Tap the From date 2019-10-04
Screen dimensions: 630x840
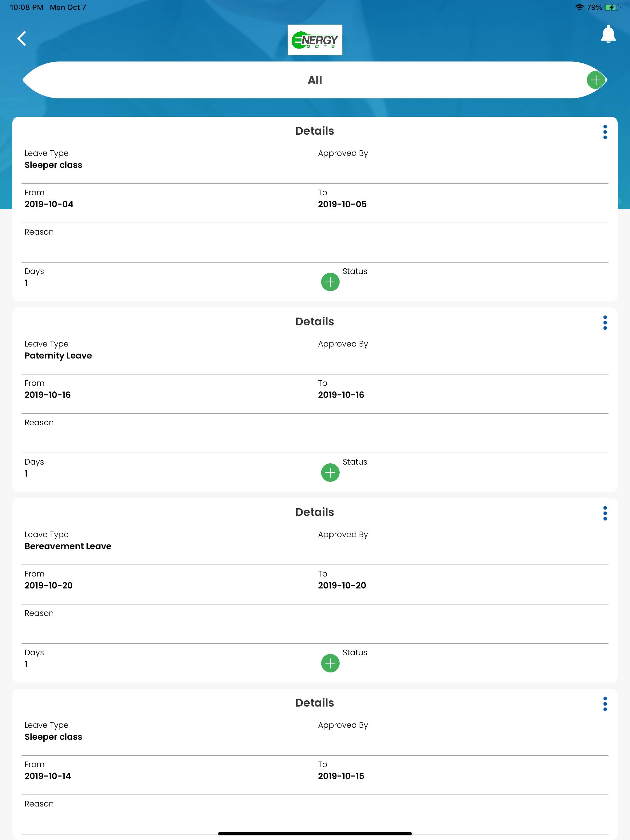point(49,204)
